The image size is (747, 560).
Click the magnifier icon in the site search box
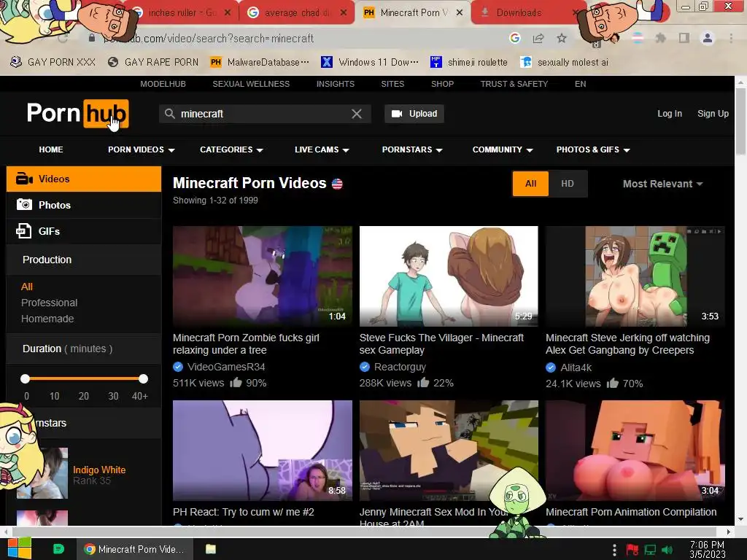[169, 114]
